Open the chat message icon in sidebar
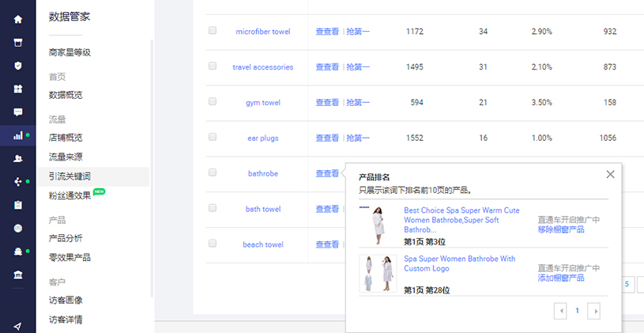The height and width of the screenshot is (333, 644). click(x=18, y=112)
